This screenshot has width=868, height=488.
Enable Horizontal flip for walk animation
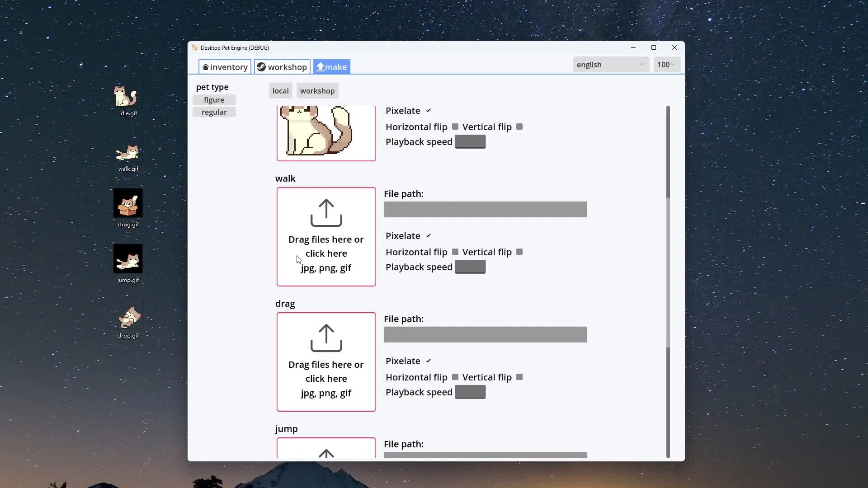tap(455, 252)
